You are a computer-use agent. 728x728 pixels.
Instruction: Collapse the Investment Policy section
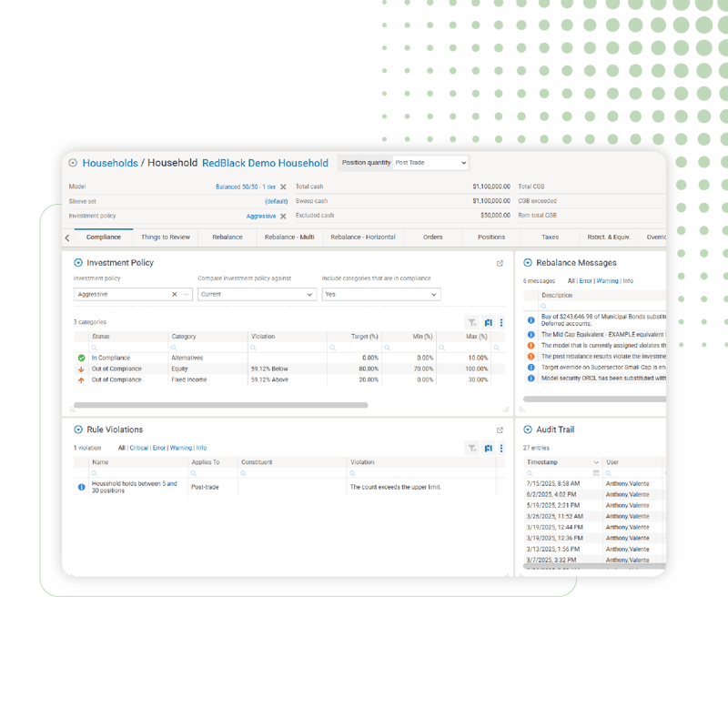pyautogui.click(x=78, y=263)
